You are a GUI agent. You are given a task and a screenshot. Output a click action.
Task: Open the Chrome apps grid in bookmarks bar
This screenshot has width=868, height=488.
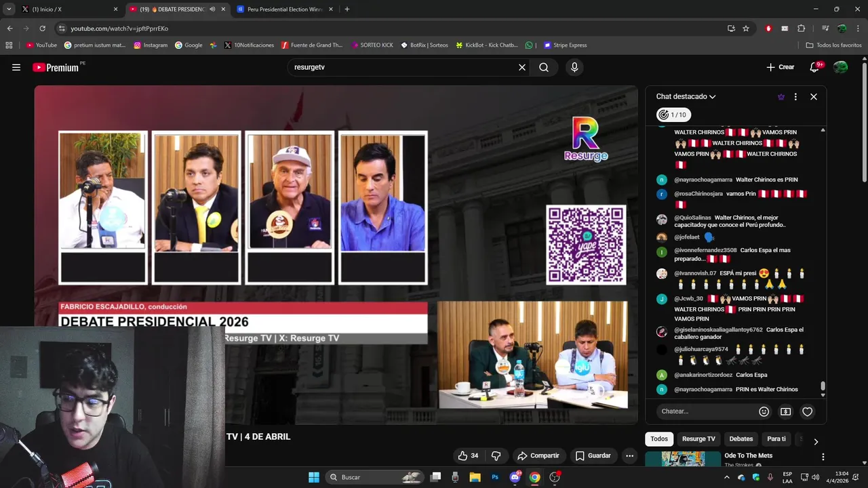coord(9,45)
